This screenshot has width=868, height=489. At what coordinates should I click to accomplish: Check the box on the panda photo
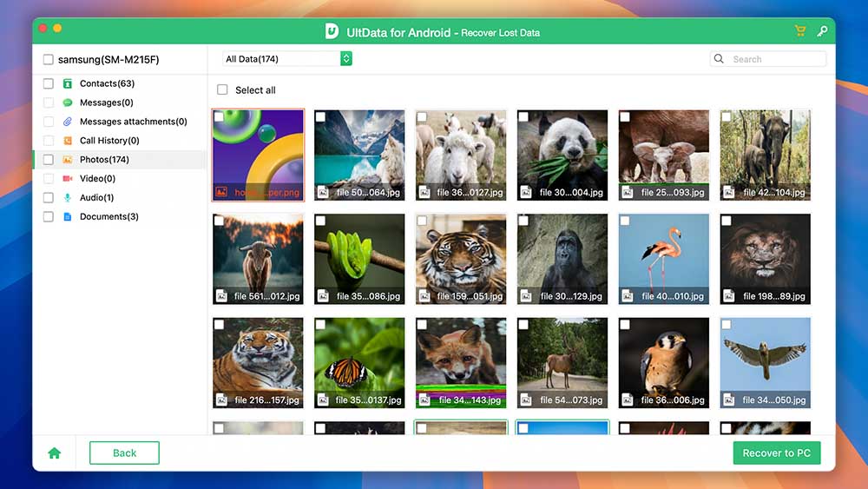[523, 117]
